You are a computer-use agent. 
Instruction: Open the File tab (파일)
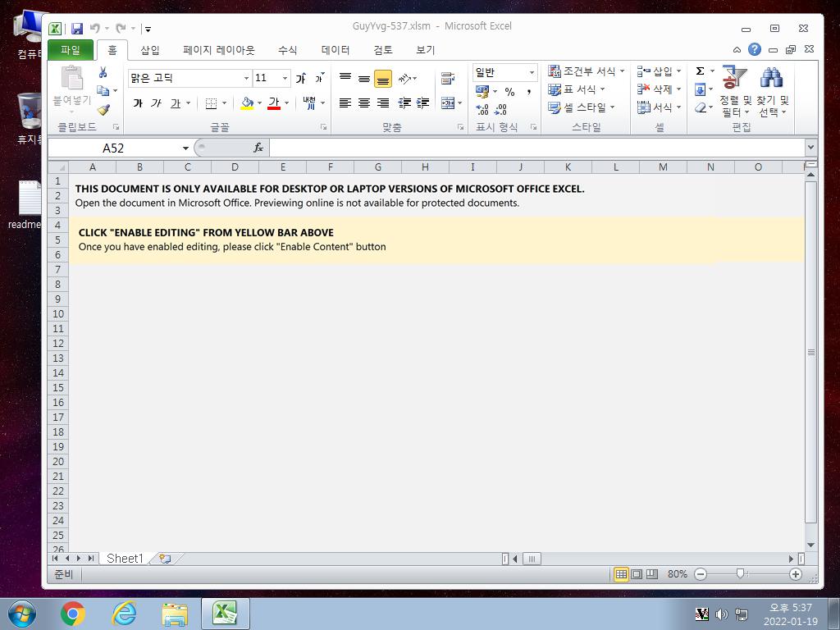point(71,50)
